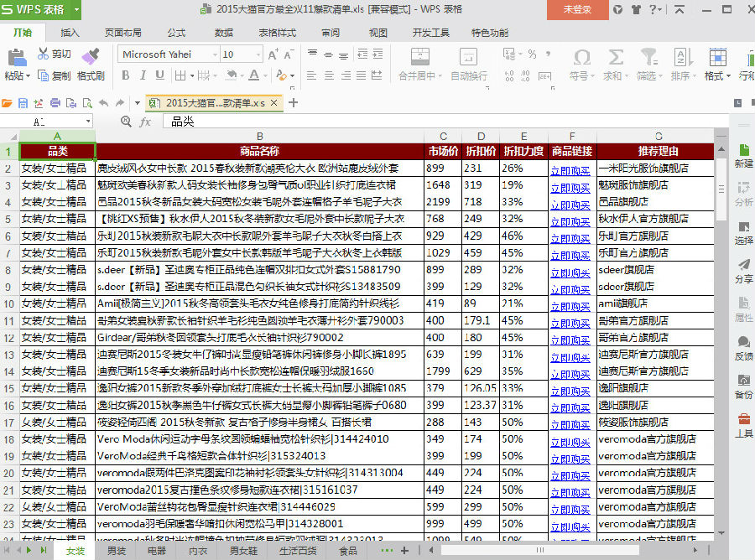Expand the Name Box dropdown arrow

pyautogui.click(x=88, y=122)
